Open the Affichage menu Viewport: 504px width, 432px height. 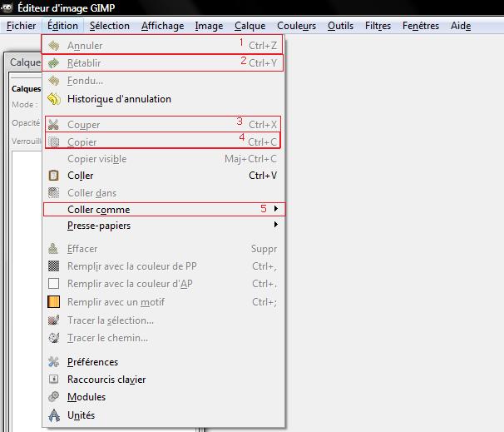click(163, 26)
